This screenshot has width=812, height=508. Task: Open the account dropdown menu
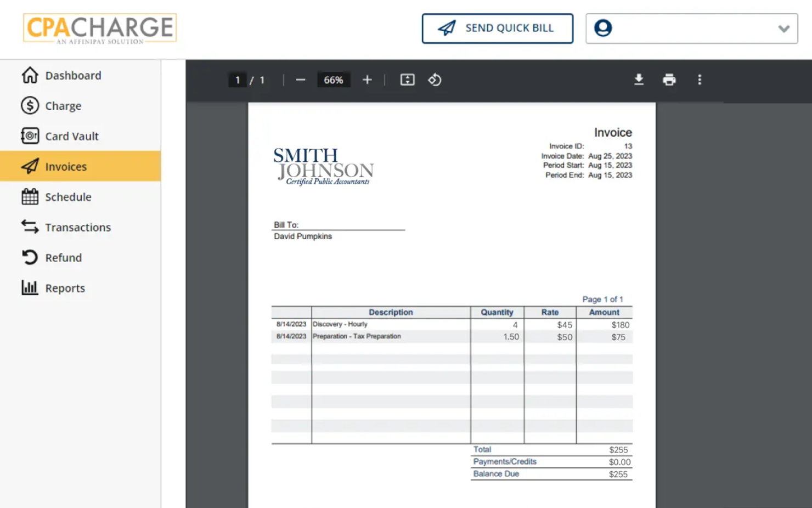click(783, 29)
